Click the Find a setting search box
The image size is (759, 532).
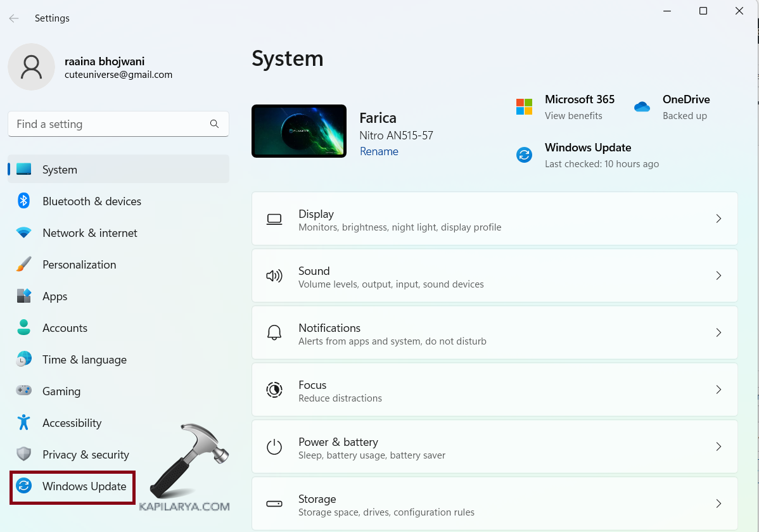pos(108,124)
